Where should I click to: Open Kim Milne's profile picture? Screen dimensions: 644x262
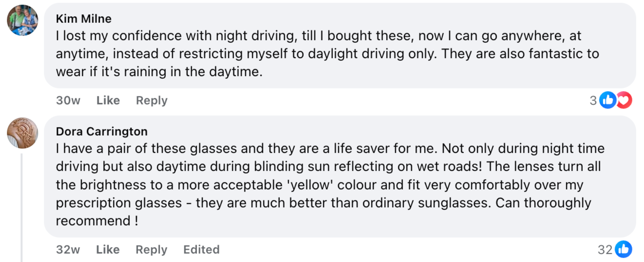pyautogui.click(x=23, y=20)
